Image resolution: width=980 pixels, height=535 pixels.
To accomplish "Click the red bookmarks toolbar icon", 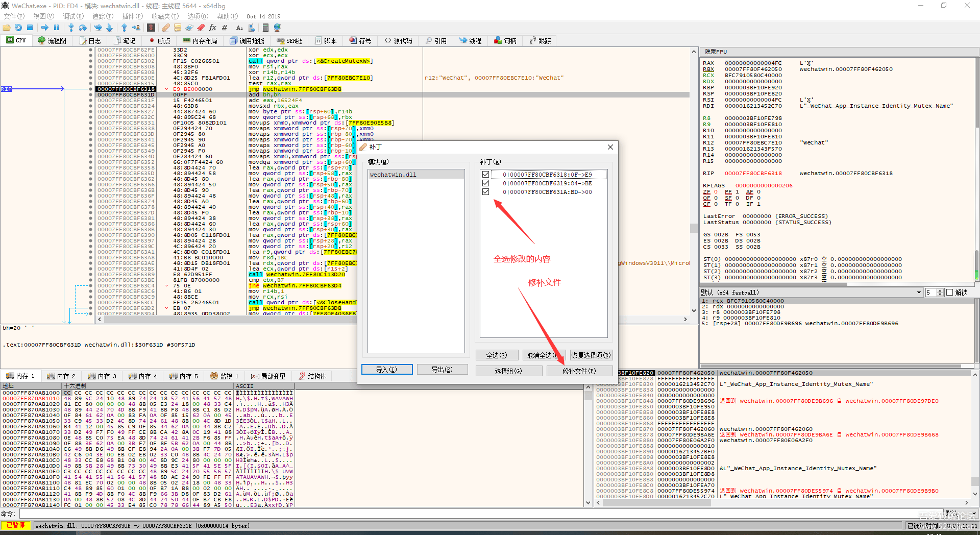I will [201, 28].
